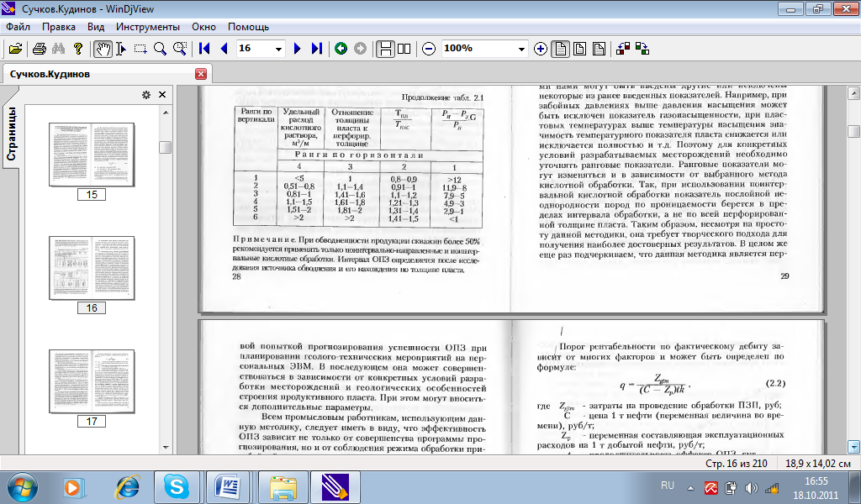Click thumbnails scrollbar down arrow
Viewport: 861px width, 504px height.
pyautogui.click(x=166, y=448)
